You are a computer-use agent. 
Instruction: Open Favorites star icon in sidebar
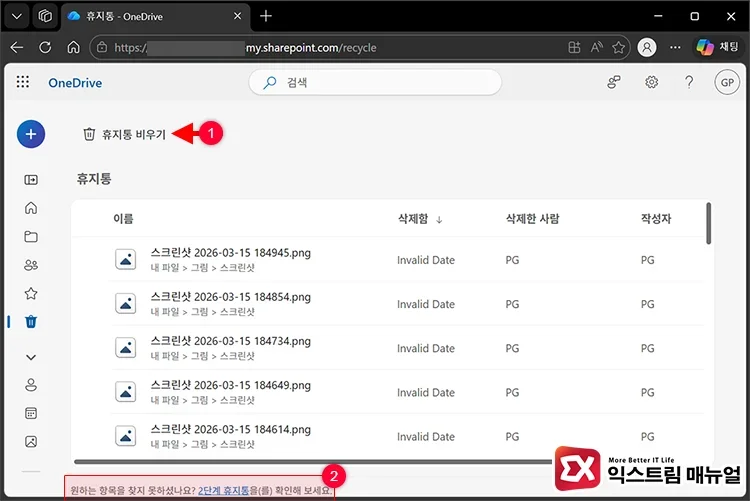point(31,293)
